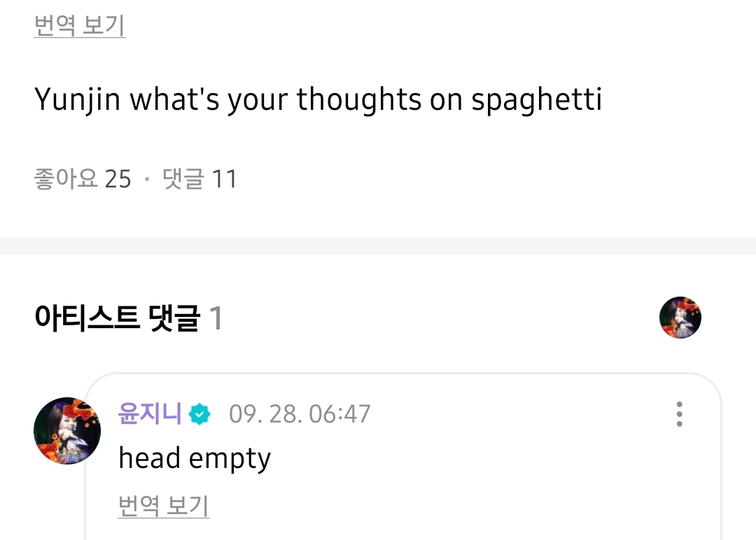Select the "head empty" comment text

[x=195, y=459]
